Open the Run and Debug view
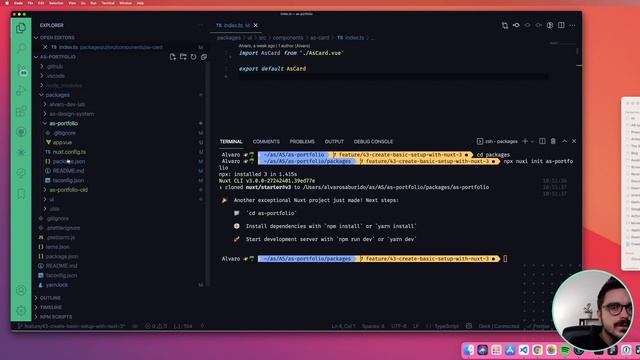The width and height of the screenshot is (640, 360). pyautogui.click(x=21, y=90)
